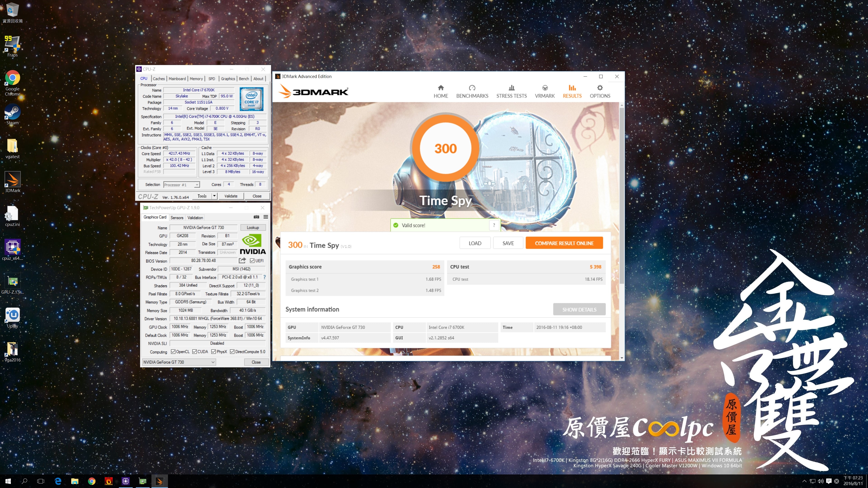Click the scrollbar down arrow in 3DMark
The image size is (868, 488).
[622, 358]
